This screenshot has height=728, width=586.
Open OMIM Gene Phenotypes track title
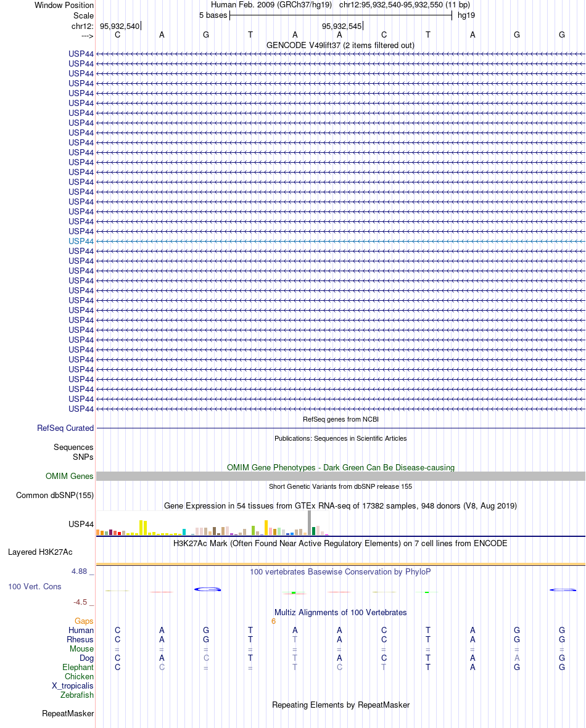coord(340,467)
